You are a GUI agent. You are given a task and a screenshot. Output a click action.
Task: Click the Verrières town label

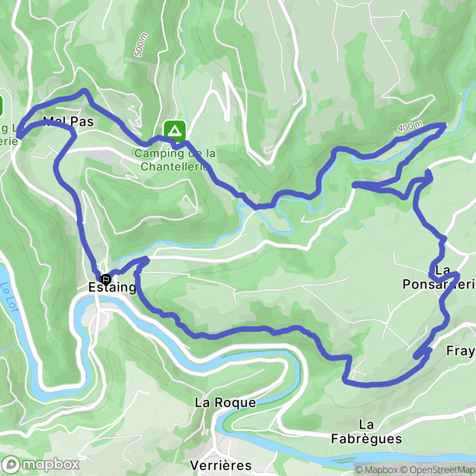pos(221,465)
